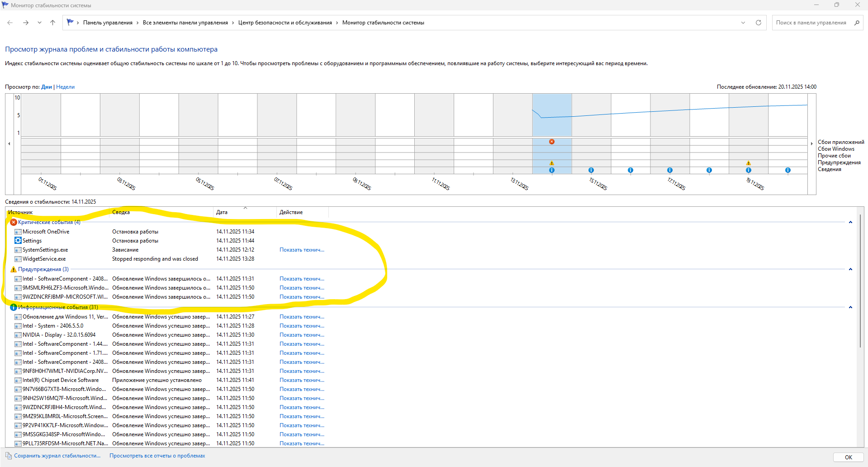Screen dimensions: 868x467
Task: Go up one level with the up arrow
Action: pos(52,23)
